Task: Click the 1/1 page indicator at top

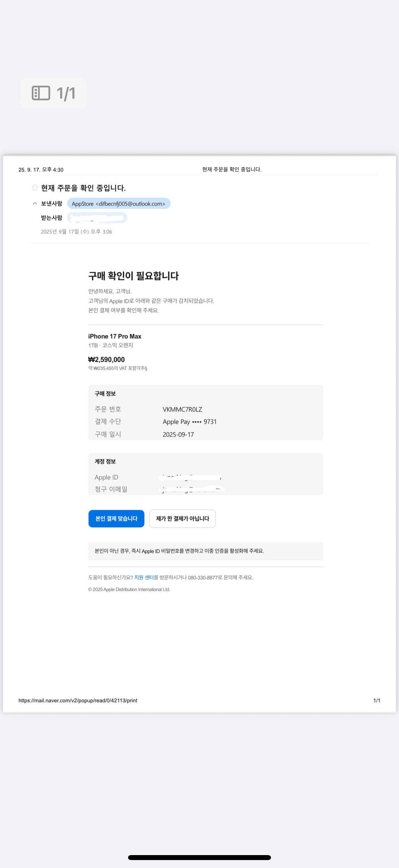Action: [66, 93]
